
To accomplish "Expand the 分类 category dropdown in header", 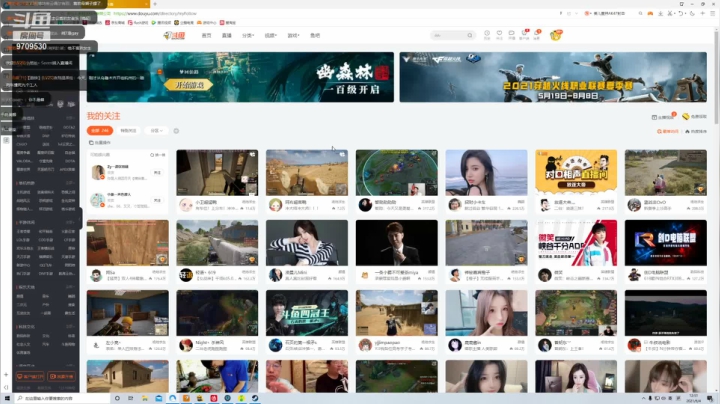I will (248, 35).
